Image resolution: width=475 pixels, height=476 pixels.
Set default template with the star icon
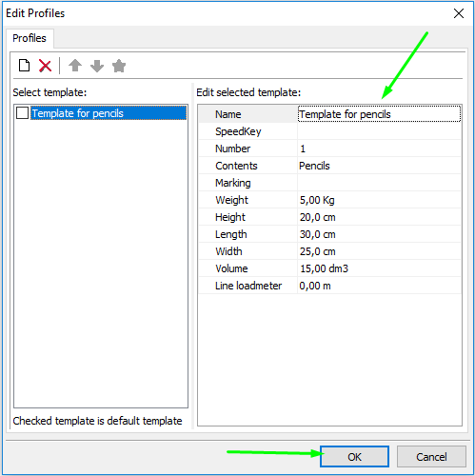[119, 66]
